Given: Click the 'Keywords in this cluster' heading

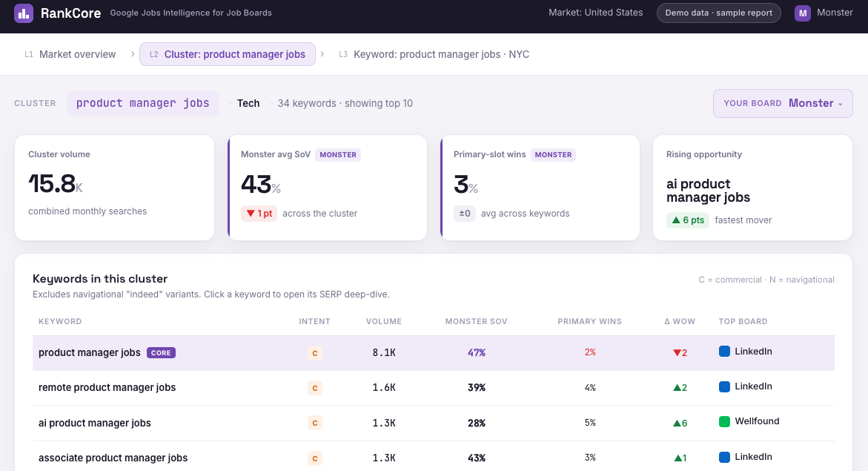Looking at the screenshot, I should 99,279.
